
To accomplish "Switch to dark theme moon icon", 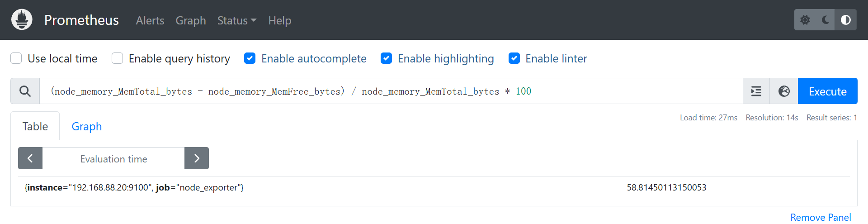I will click(826, 20).
